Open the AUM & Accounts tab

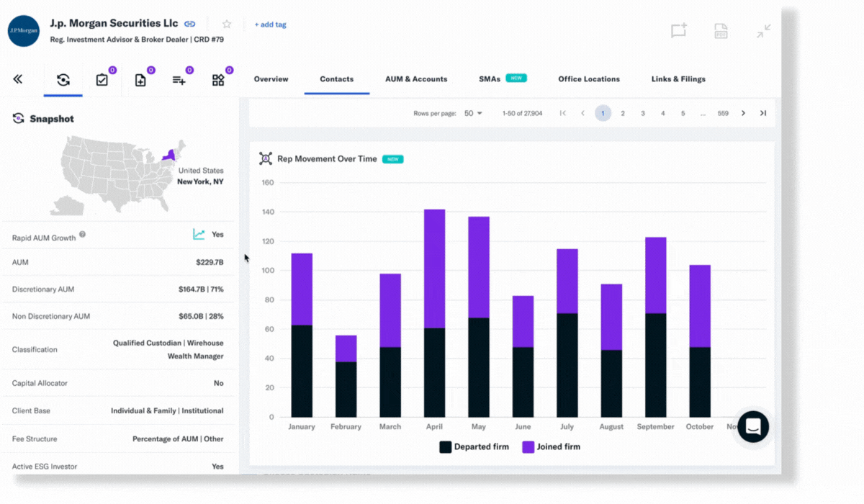[416, 79]
